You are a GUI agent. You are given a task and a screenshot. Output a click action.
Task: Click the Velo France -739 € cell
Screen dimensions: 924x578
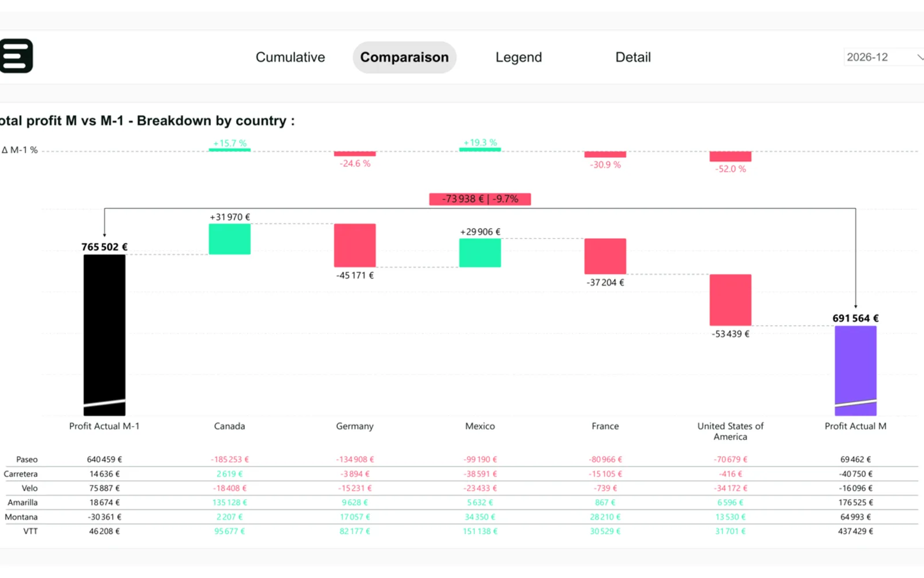(x=605, y=488)
